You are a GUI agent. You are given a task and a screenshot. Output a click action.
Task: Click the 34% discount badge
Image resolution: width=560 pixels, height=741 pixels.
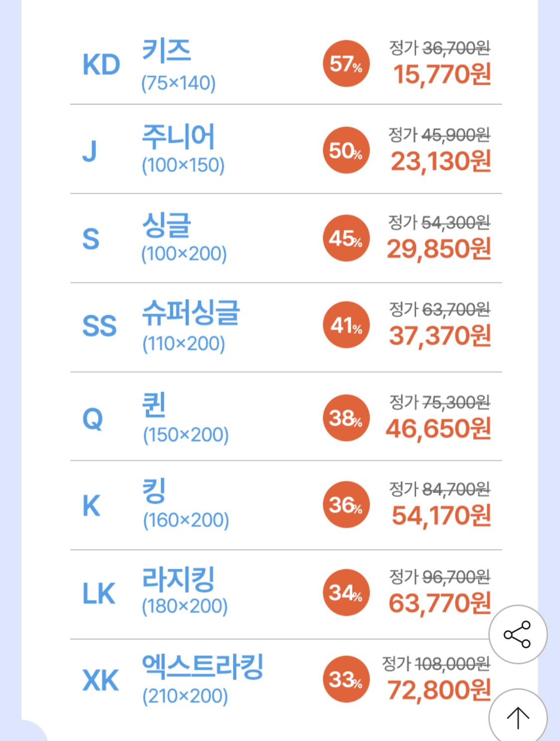pyautogui.click(x=346, y=593)
